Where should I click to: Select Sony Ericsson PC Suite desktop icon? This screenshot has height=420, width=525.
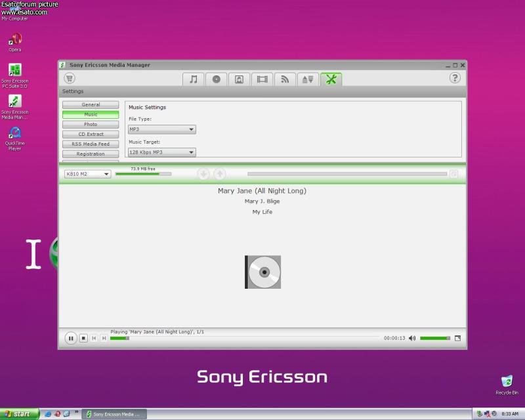pos(14,76)
